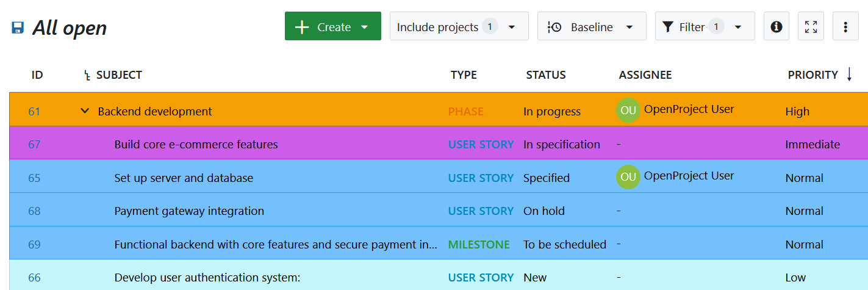
Task: Sort by the STATUS column header
Action: [545, 75]
